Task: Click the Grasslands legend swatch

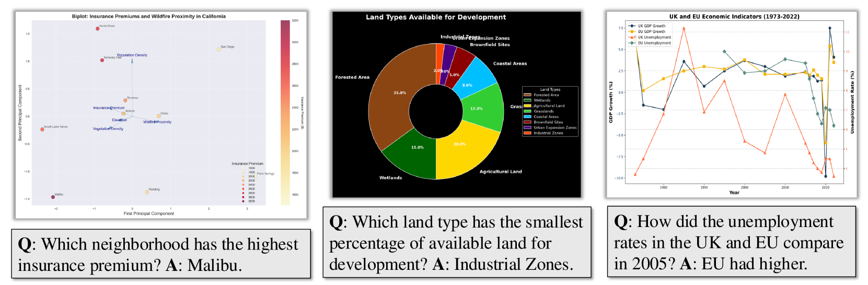Action: (x=527, y=111)
